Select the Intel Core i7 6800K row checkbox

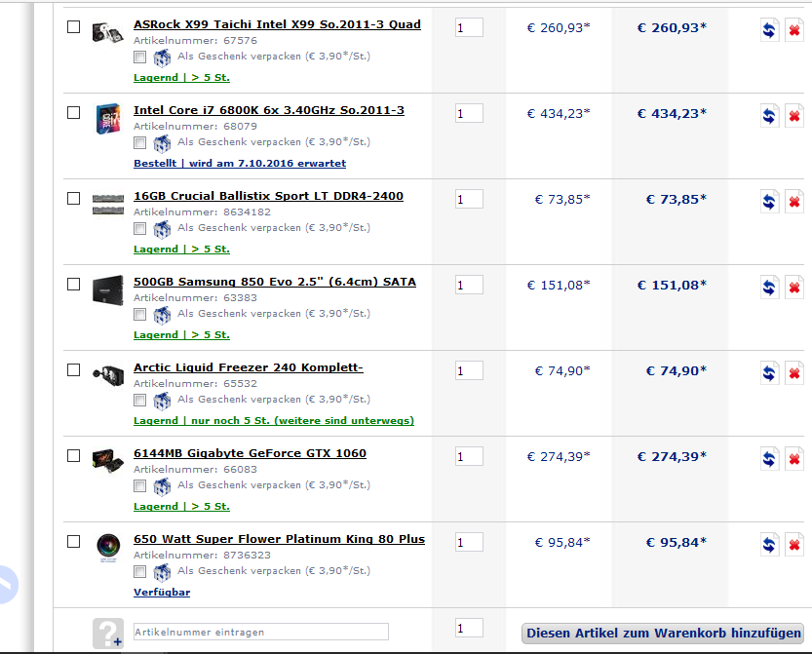(x=73, y=113)
